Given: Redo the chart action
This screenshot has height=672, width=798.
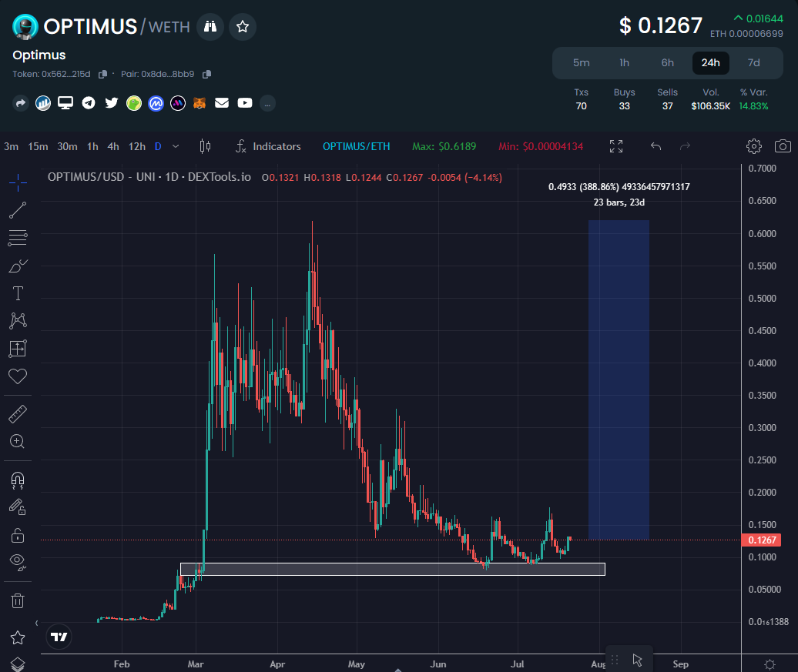Looking at the screenshot, I should [685, 146].
